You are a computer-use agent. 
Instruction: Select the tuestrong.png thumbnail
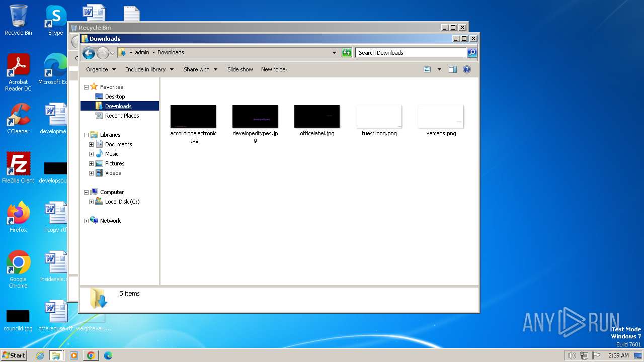[379, 117]
